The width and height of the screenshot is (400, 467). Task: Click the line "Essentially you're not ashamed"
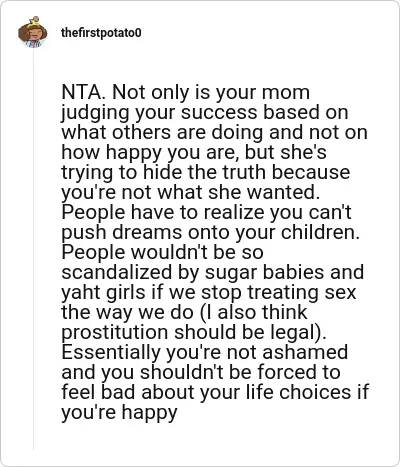205,352
